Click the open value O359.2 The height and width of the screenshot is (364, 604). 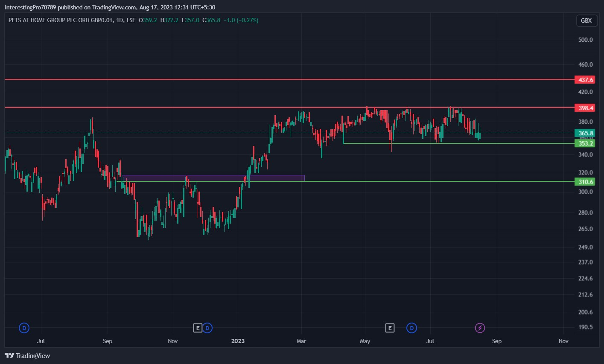[x=148, y=20]
